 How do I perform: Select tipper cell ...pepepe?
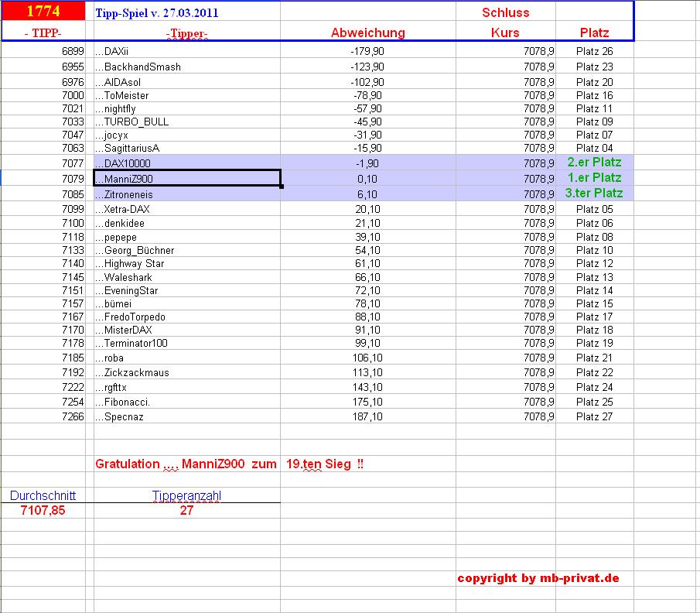tap(187, 237)
